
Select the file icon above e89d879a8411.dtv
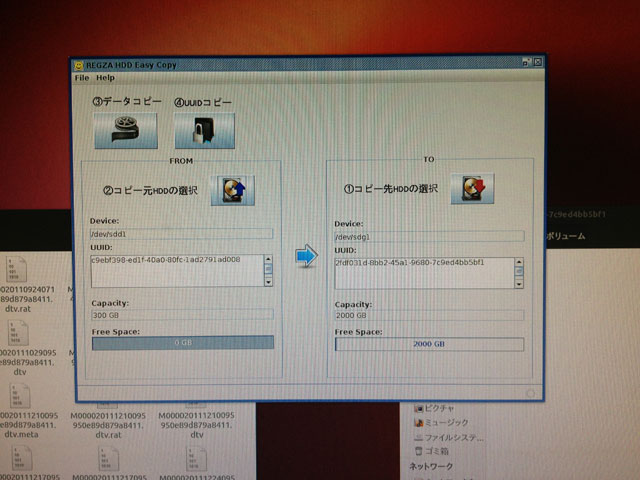coord(18,332)
